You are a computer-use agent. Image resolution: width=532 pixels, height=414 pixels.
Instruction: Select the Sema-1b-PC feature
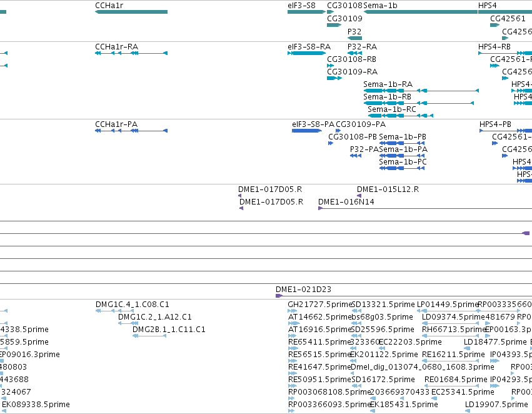pyautogui.click(x=402, y=168)
